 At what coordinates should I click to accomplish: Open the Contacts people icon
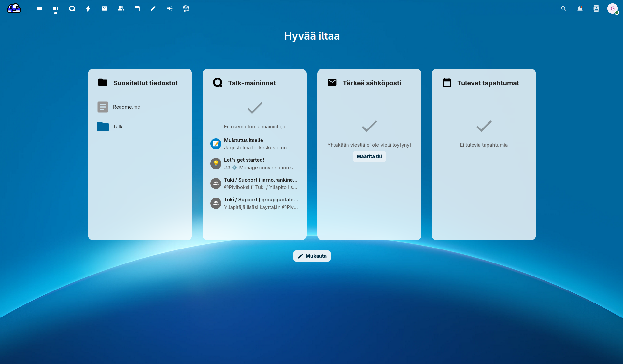click(x=121, y=8)
